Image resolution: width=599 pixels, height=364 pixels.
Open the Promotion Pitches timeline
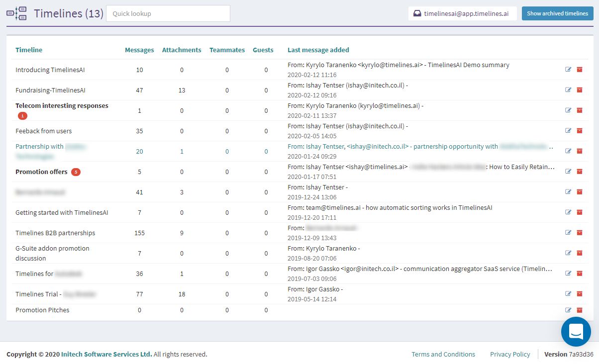tap(42, 310)
